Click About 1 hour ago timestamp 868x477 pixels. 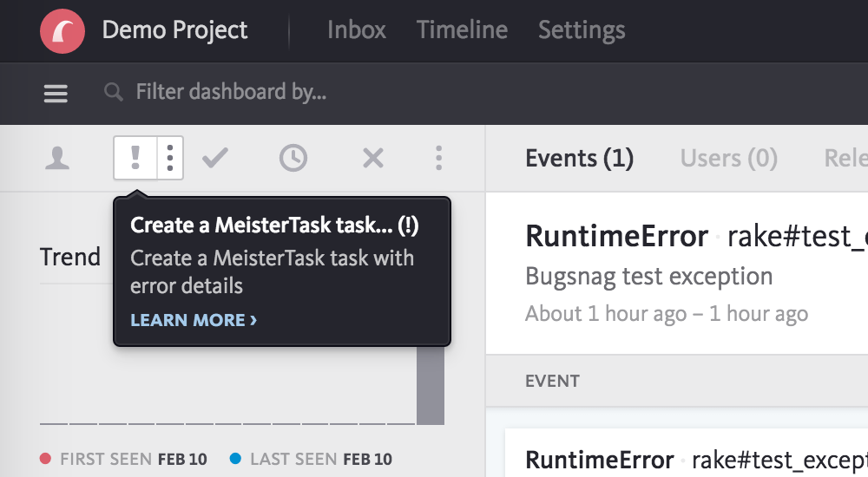tap(667, 314)
